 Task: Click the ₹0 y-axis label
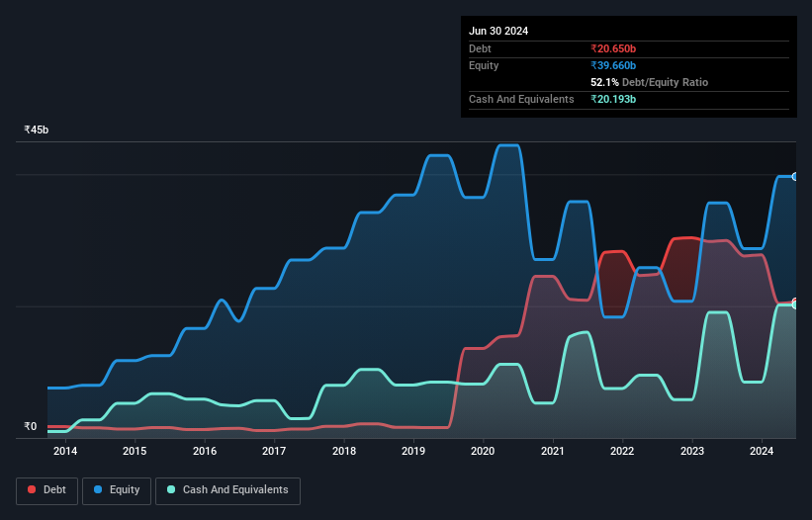31,426
